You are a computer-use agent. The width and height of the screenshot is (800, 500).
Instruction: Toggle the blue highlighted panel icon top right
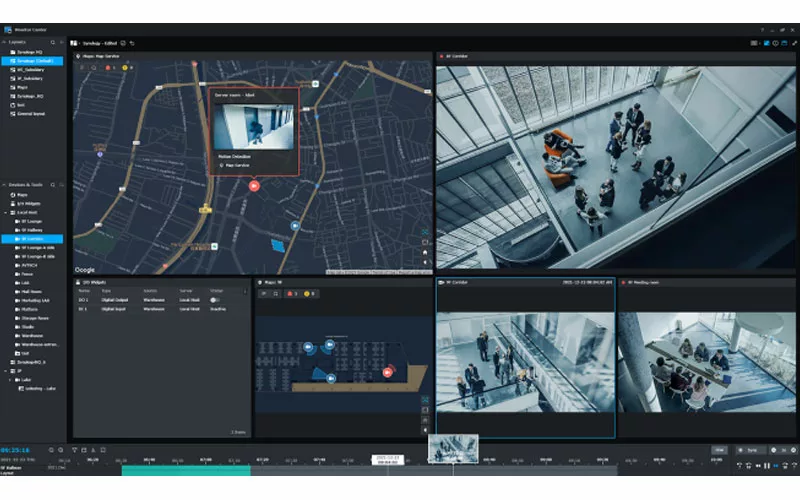pyautogui.click(x=766, y=43)
